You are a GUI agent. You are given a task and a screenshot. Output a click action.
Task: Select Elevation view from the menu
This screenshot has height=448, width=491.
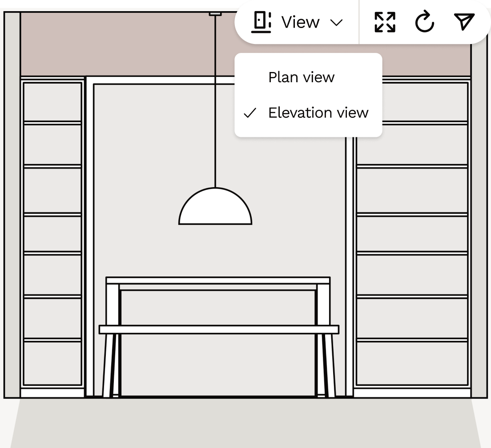pyautogui.click(x=318, y=113)
